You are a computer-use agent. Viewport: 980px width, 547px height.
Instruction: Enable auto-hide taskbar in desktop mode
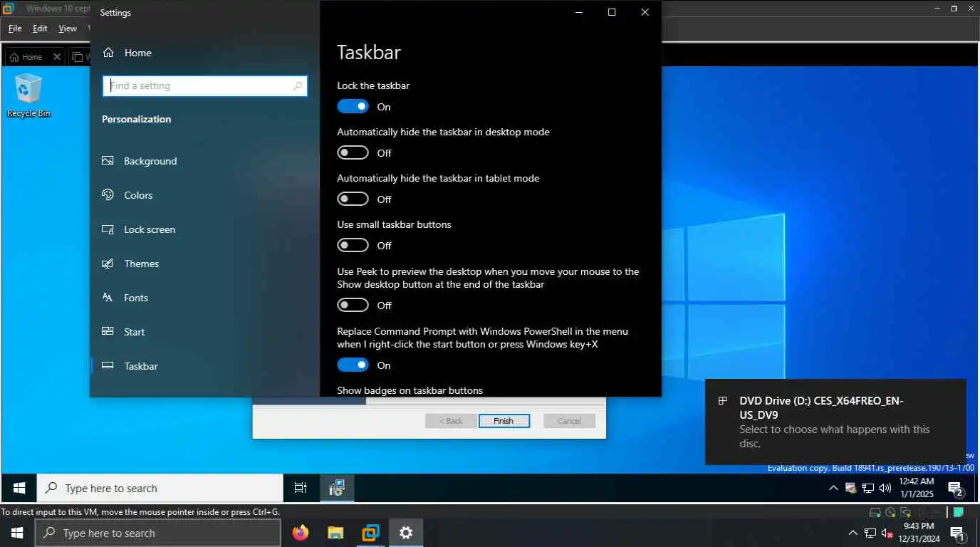tap(353, 153)
